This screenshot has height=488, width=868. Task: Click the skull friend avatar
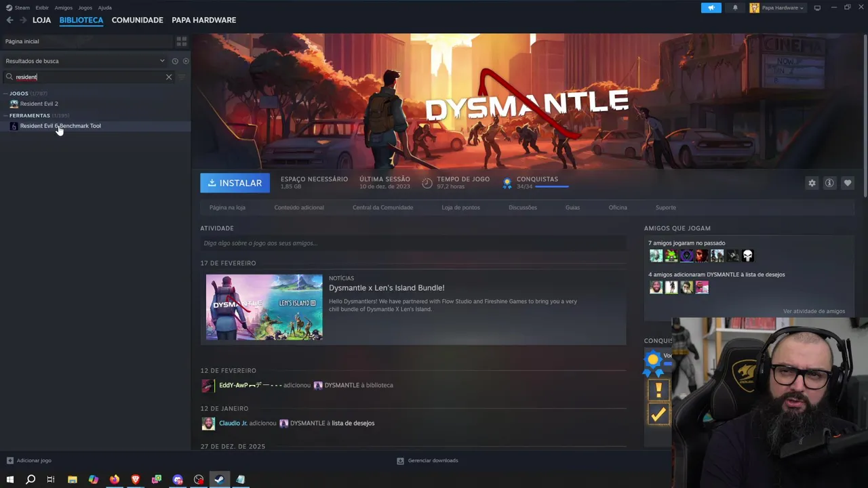coord(748,256)
